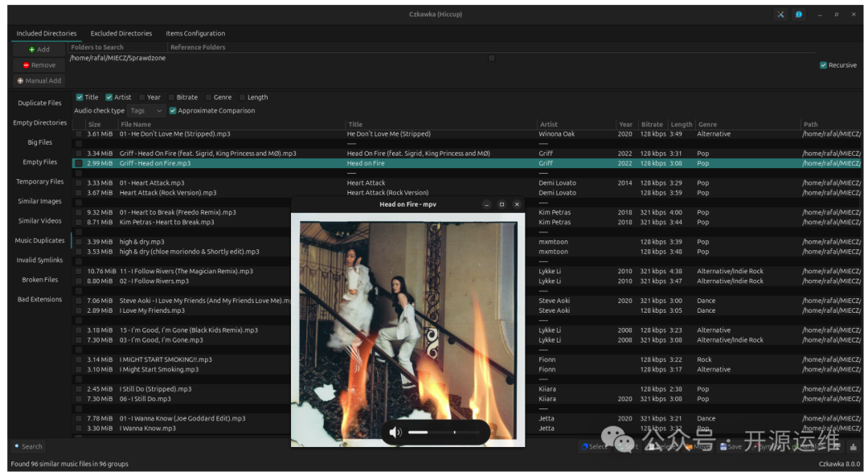This screenshot has width=868, height=476.
Task: Select Music Duplicates in sidebar
Action: [x=40, y=240]
